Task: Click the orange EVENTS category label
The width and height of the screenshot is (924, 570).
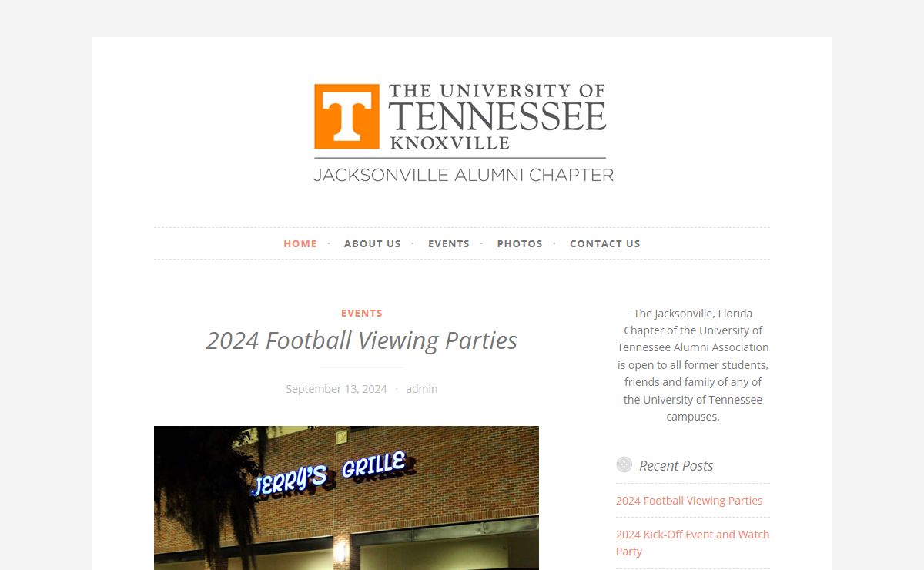Action: 362,313
